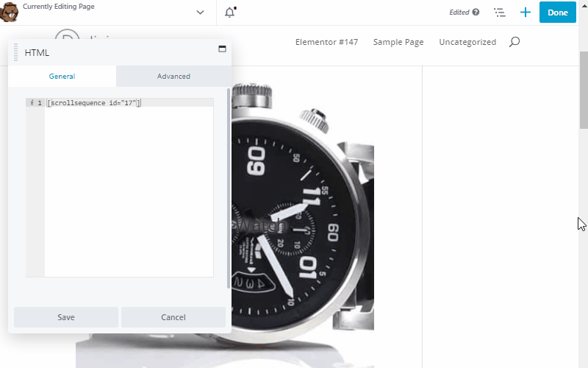
Task: Open the notifications bell
Action: (x=230, y=12)
